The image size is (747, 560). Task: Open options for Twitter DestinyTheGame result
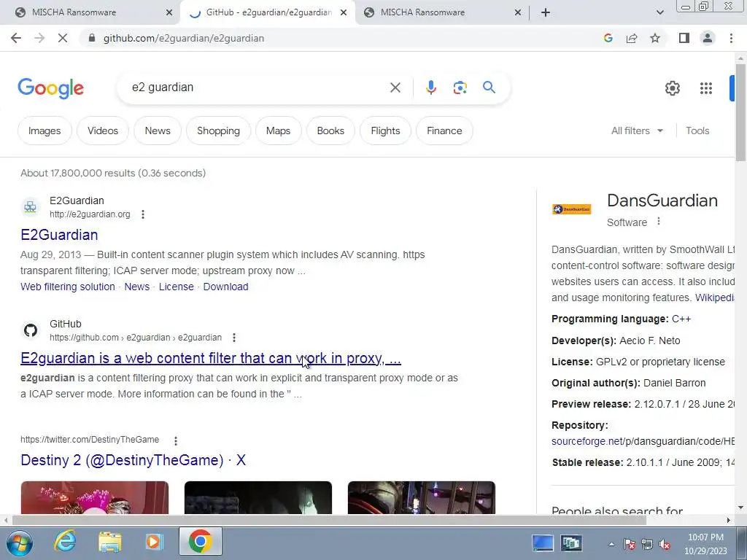pos(176,441)
